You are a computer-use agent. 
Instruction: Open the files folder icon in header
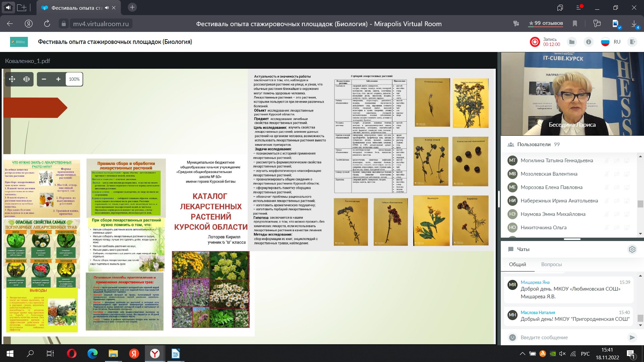(572, 42)
